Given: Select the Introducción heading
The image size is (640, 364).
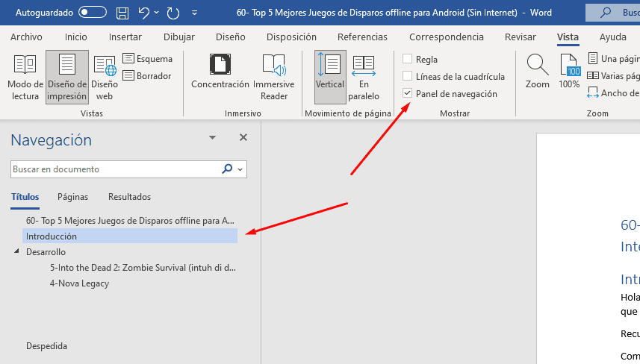Looking at the screenshot, I should click(130, 236).
